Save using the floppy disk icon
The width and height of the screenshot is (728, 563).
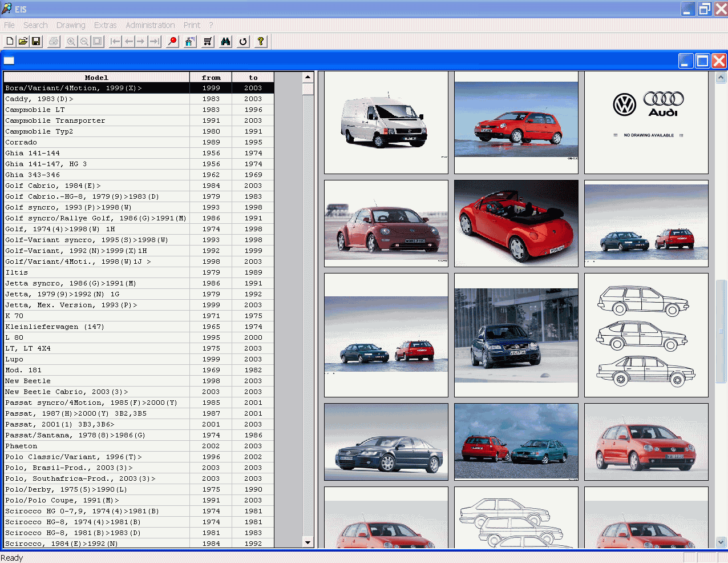point(36,41)
